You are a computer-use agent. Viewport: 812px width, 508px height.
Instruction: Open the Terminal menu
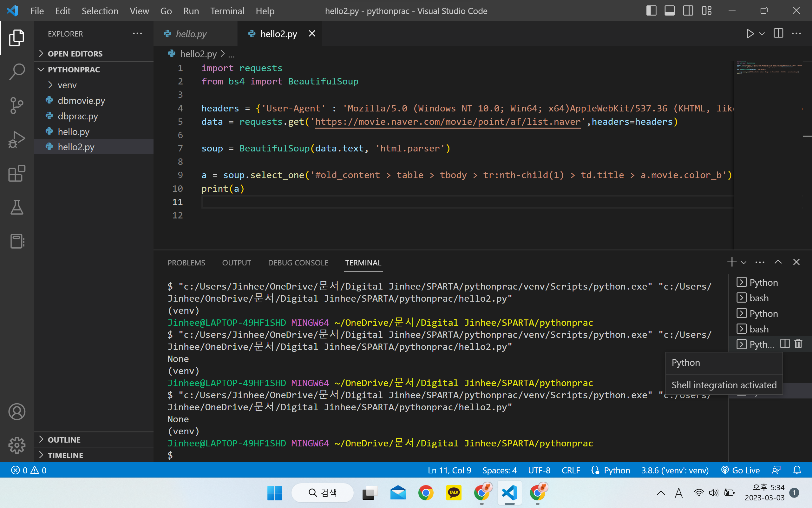click(x=227, y=11)
